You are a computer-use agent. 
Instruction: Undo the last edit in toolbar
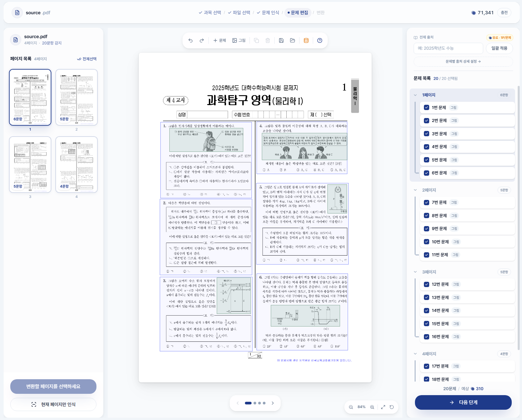[191, 40]
